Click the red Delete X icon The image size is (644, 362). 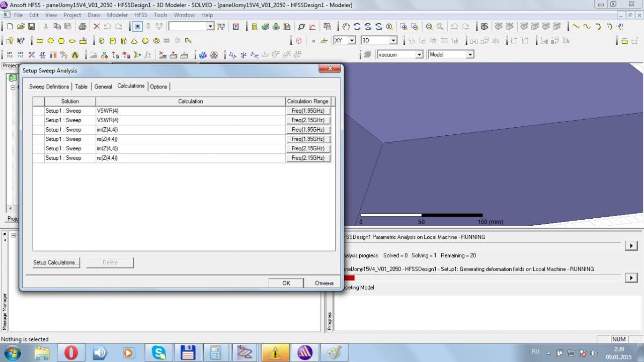click(97, 27)
